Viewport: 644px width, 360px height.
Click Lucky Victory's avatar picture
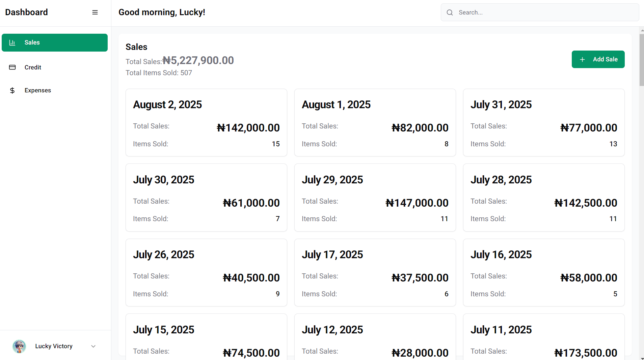tap(19, 346)
